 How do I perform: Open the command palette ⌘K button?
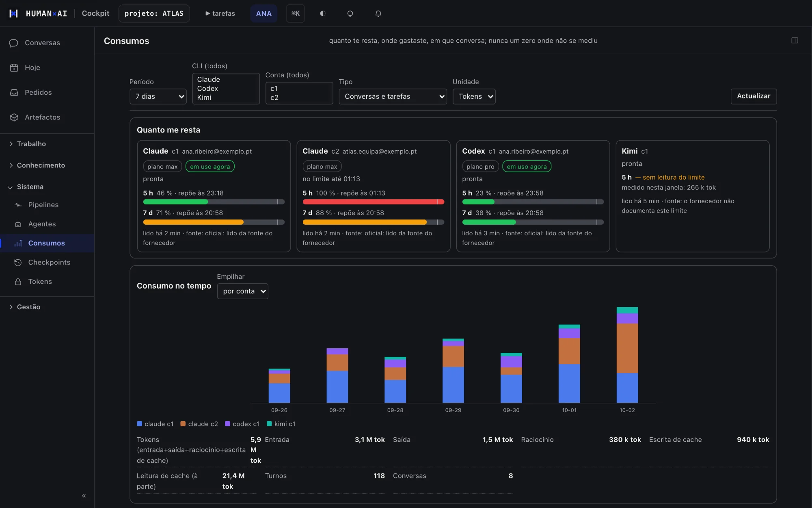[x=295, y=13]
